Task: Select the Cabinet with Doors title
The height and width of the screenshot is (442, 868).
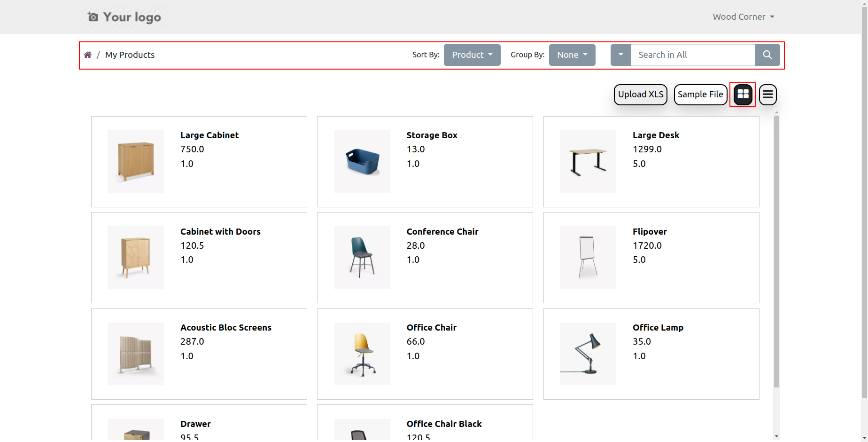Action: 220,232
